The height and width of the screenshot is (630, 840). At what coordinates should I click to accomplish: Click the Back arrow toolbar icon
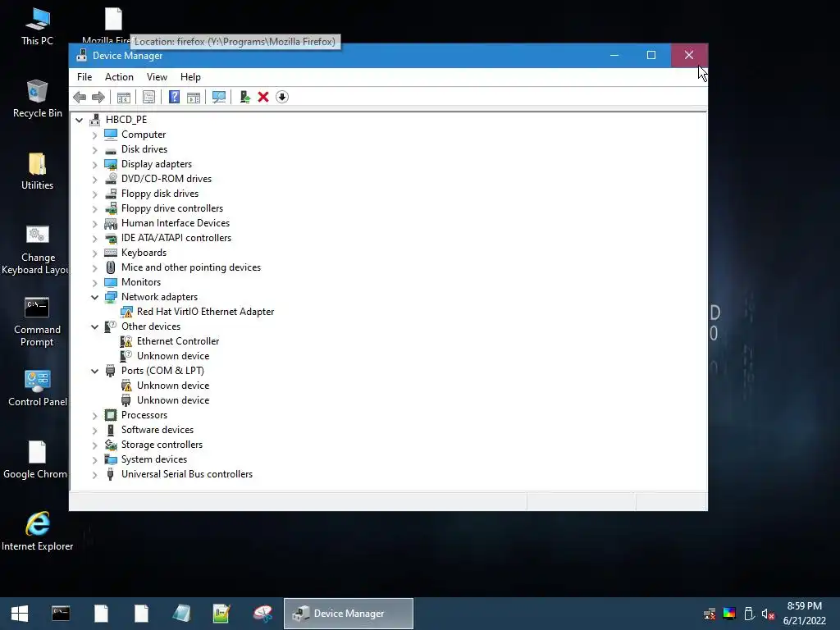pos(80,97)
